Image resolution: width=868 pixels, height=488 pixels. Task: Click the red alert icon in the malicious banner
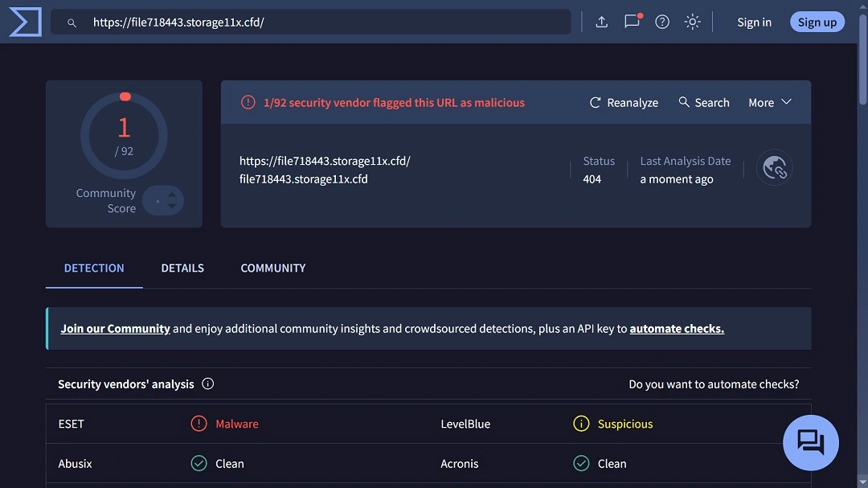(x=248, y=102)
